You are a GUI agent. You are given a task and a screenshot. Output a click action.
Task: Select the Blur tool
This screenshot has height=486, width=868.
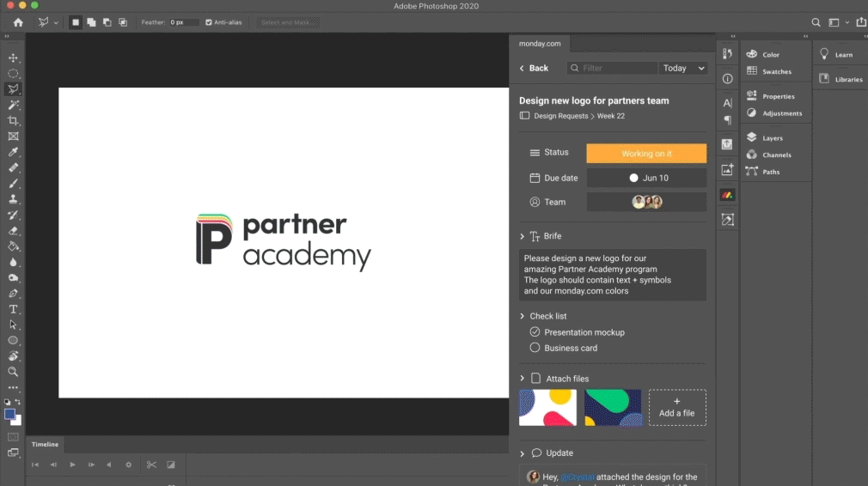click(x=13, y=262)
